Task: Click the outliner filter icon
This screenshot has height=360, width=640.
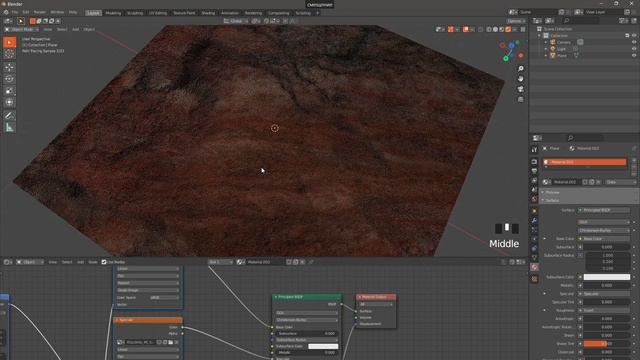Action: [x=622, y=20]
